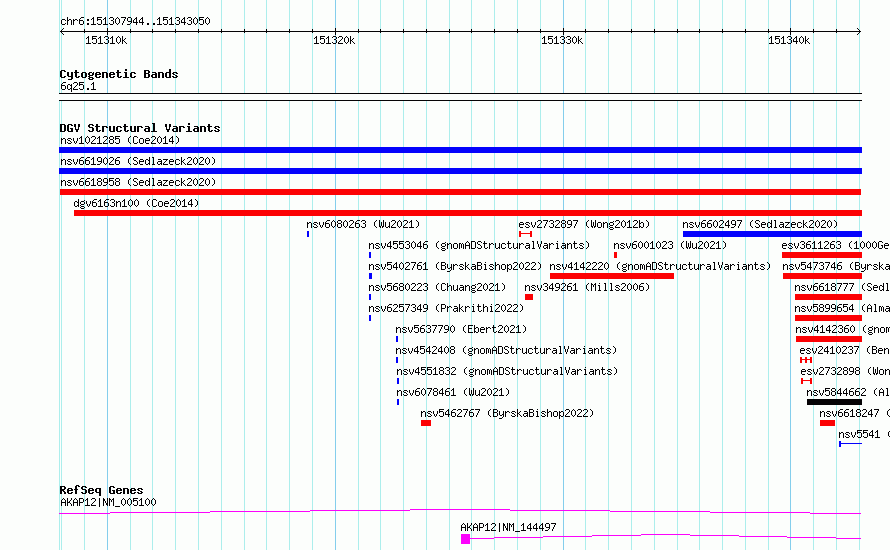This screenshot has height=550, width=890.
Task: Open the nsv6618247 red variant marker
Action: [x=828, y=423]
